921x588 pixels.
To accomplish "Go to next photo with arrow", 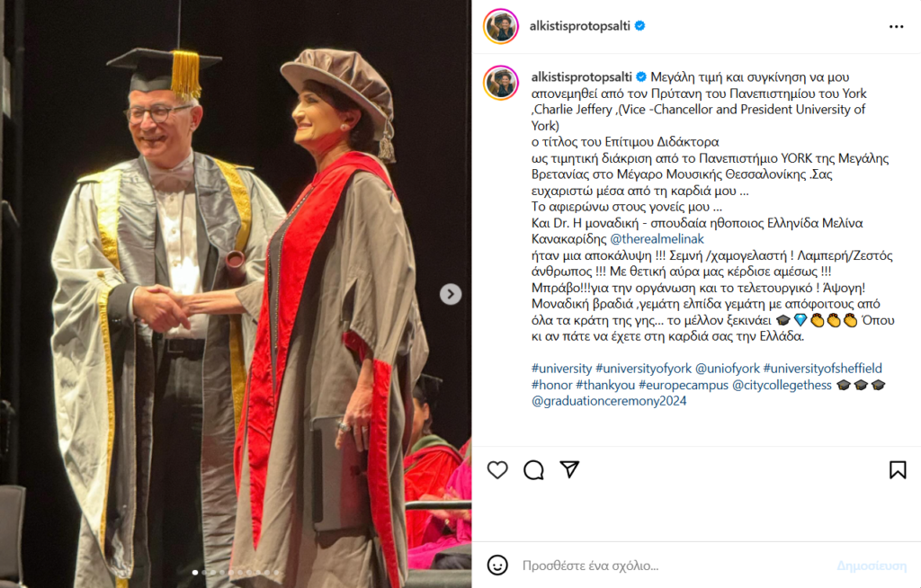I will coord(451,294).
